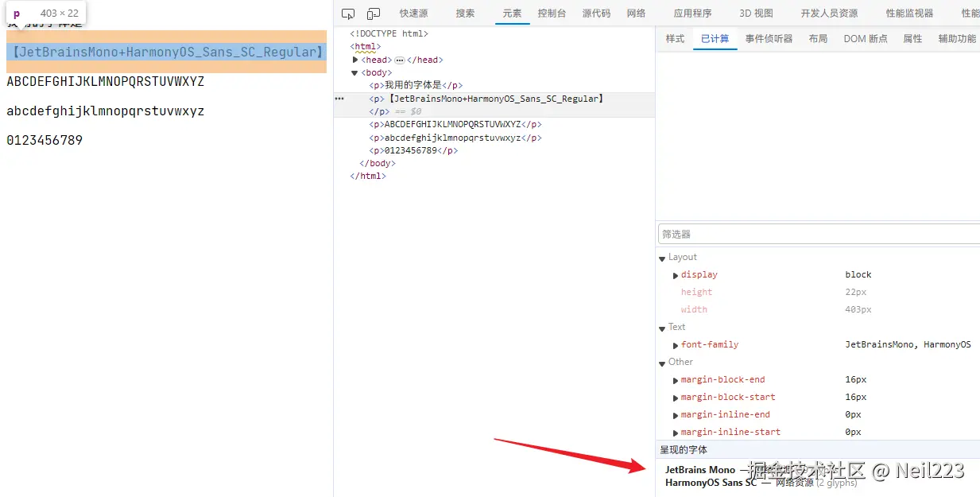Viewport: 980px width, 497px height.
Task: Select the ABCDEFGHIJKLMNOPQRSTUVWXYZ p node
Action: 455,124
